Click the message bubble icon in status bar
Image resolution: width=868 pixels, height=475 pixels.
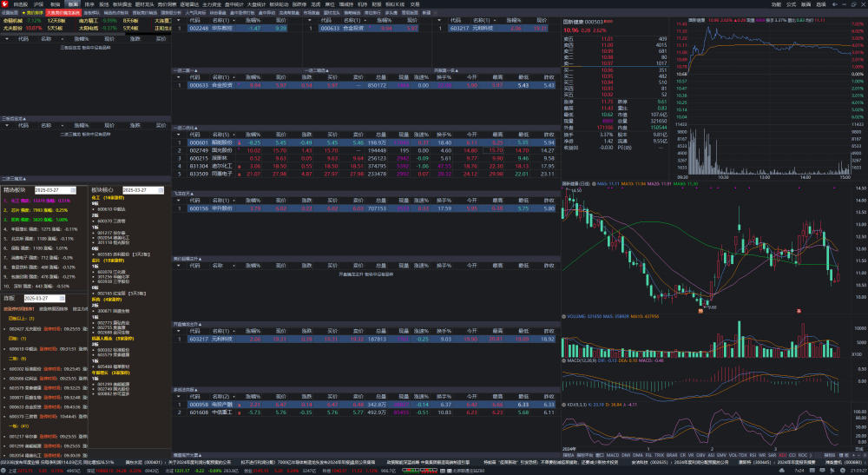tap(822, 471)
